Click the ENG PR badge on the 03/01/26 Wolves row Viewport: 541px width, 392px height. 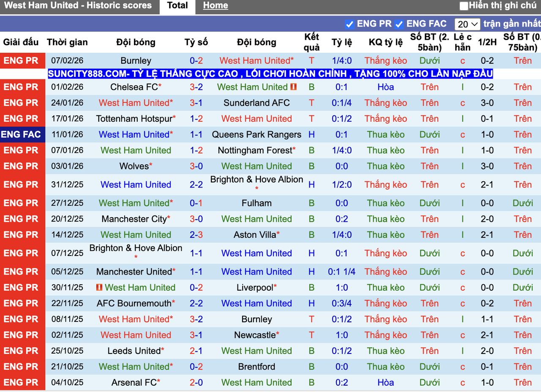22,166
